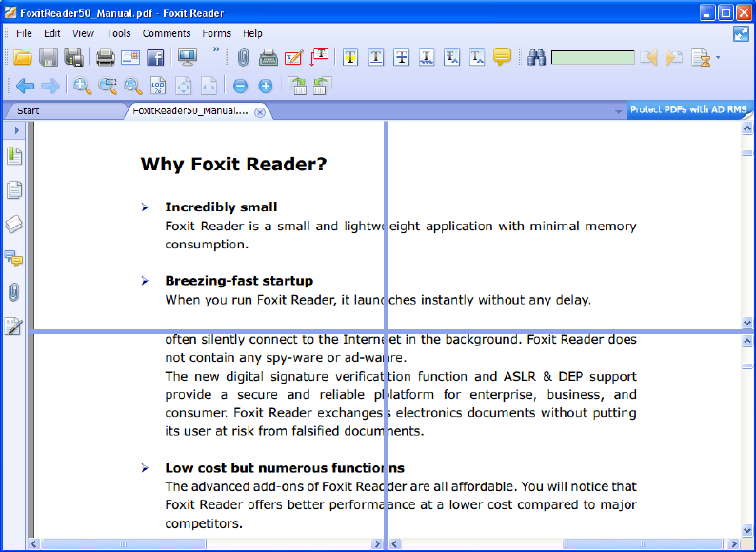Find previous search result arrow
Screen dimensions: 756x552
[649, 57]
